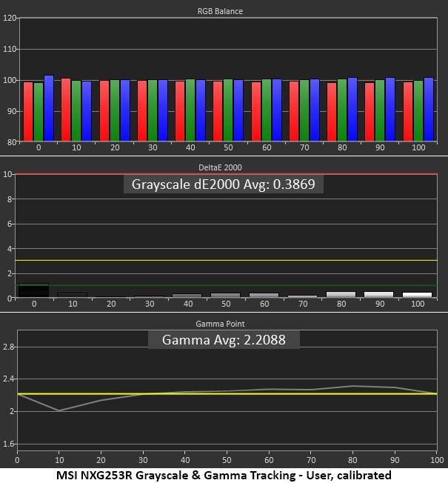
Task: Click the red limit line atop DeltaE chart
Action: tap(226, 174)
